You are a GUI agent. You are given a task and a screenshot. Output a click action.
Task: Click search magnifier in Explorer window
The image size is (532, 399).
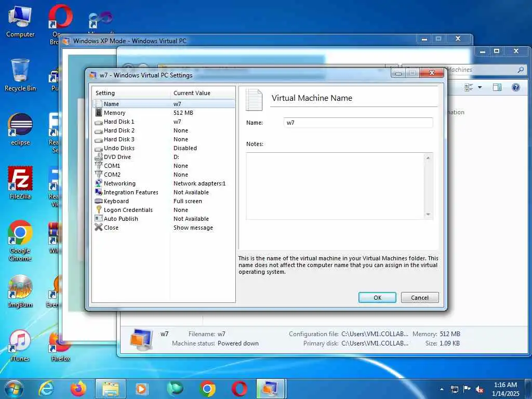[521, 70]
